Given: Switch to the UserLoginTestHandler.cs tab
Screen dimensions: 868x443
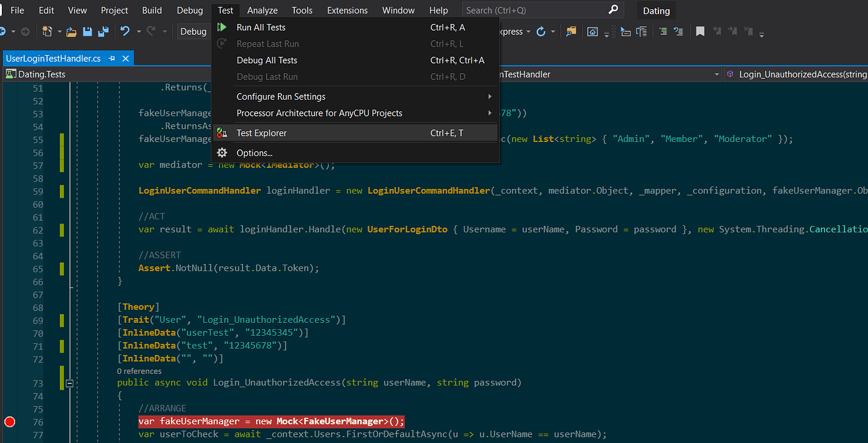Looking at the screenshot, I should pyautogui.click(x=53, y=57).
